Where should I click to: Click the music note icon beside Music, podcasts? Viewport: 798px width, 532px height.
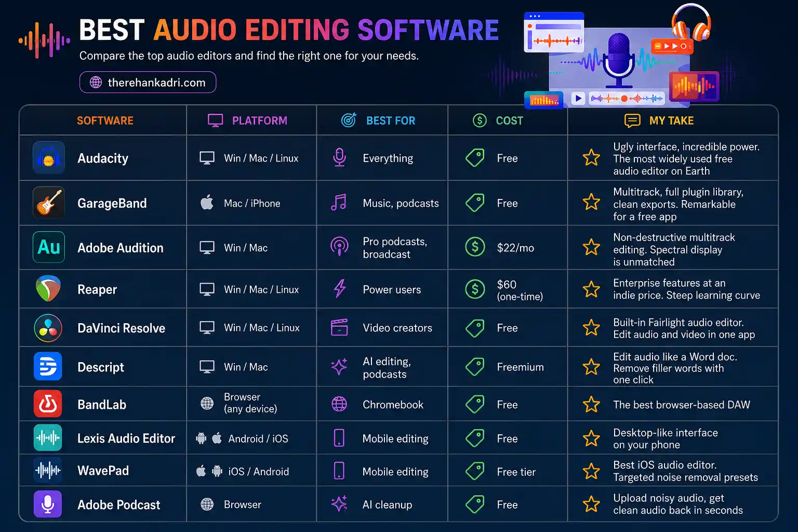tap(339, 203)
